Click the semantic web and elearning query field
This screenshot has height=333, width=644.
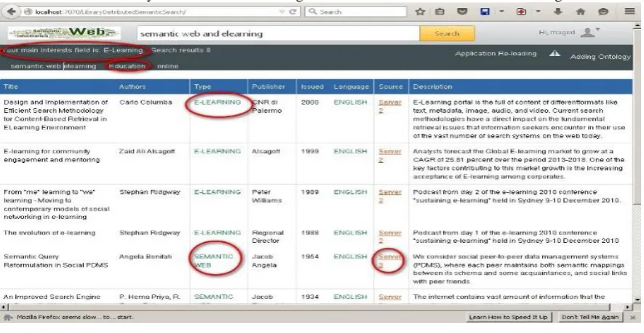[x=278, y=33]
